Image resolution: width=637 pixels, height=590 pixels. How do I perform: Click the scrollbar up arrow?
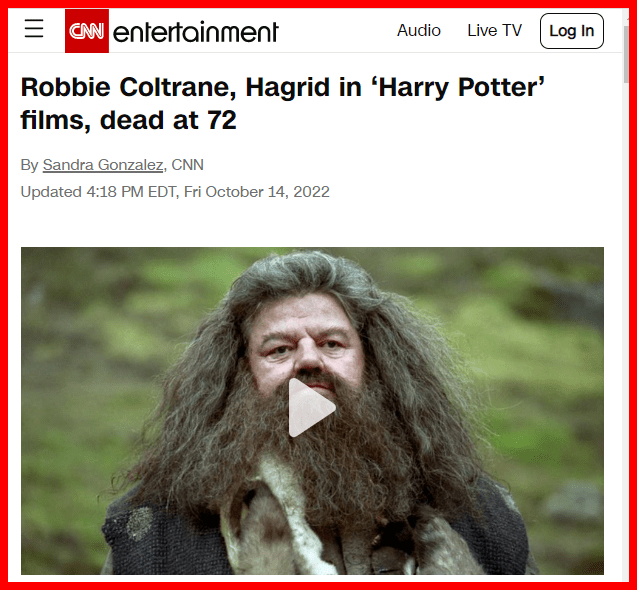[626, 17]
